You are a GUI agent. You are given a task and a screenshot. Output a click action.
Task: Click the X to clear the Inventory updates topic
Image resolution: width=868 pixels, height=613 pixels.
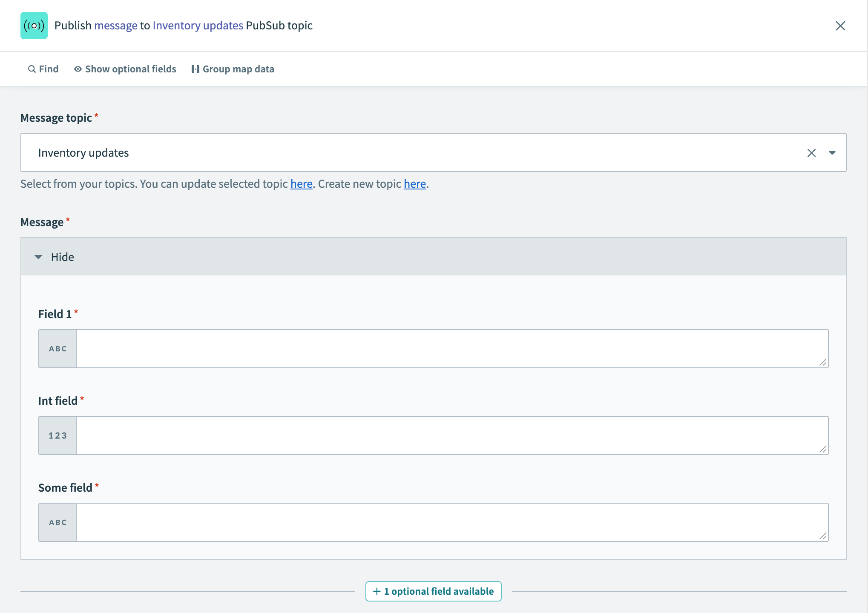812,152
